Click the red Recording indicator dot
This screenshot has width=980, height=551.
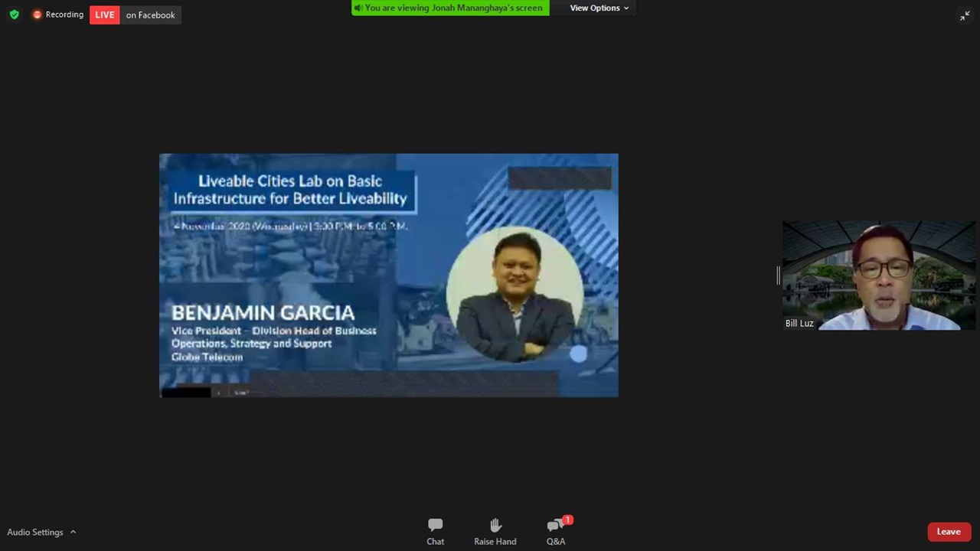37,15
